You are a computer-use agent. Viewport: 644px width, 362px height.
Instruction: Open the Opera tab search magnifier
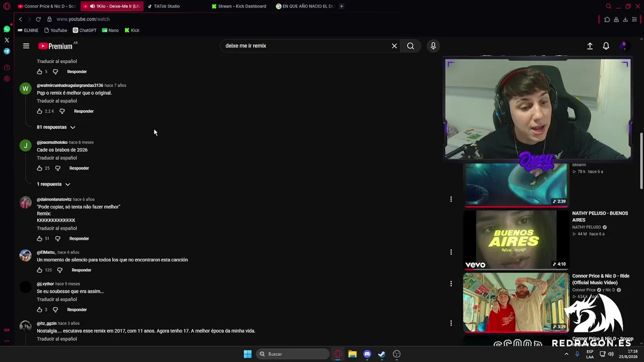point(608,7)
